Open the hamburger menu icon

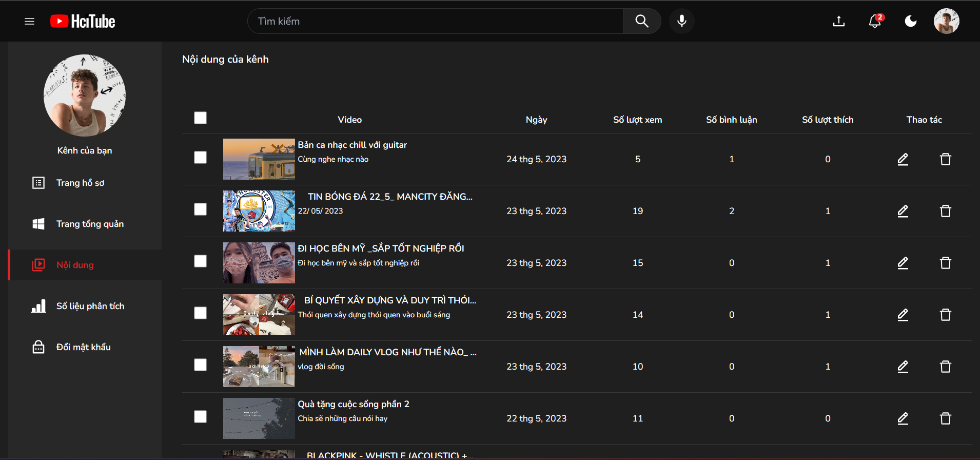pos(29,21)
